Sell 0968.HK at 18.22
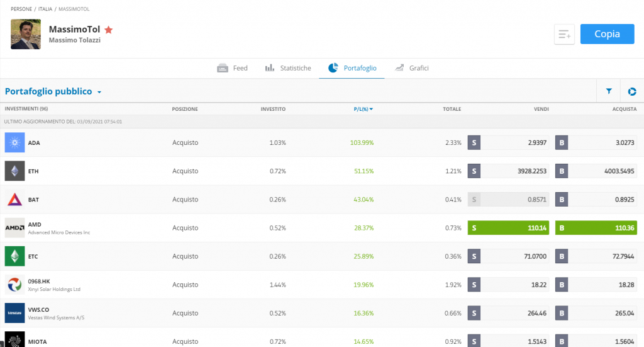The image size is (644, 347). pos(508,285)
